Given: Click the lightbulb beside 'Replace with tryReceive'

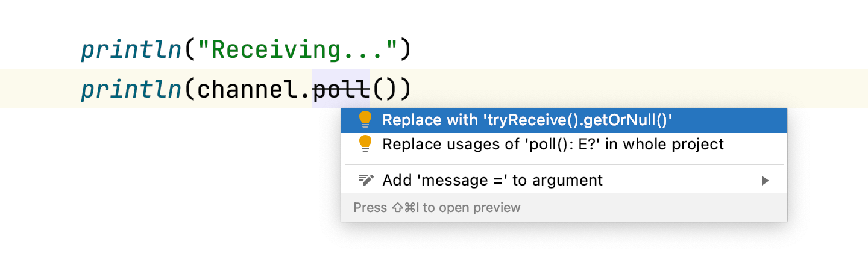Looking at the screenshot, I should click(x=365, y=120).
